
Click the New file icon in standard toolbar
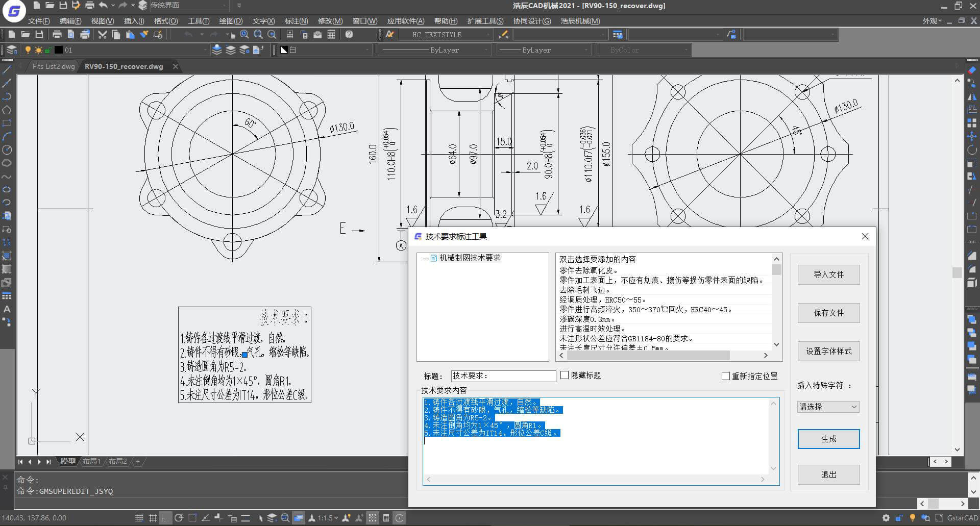11,35
